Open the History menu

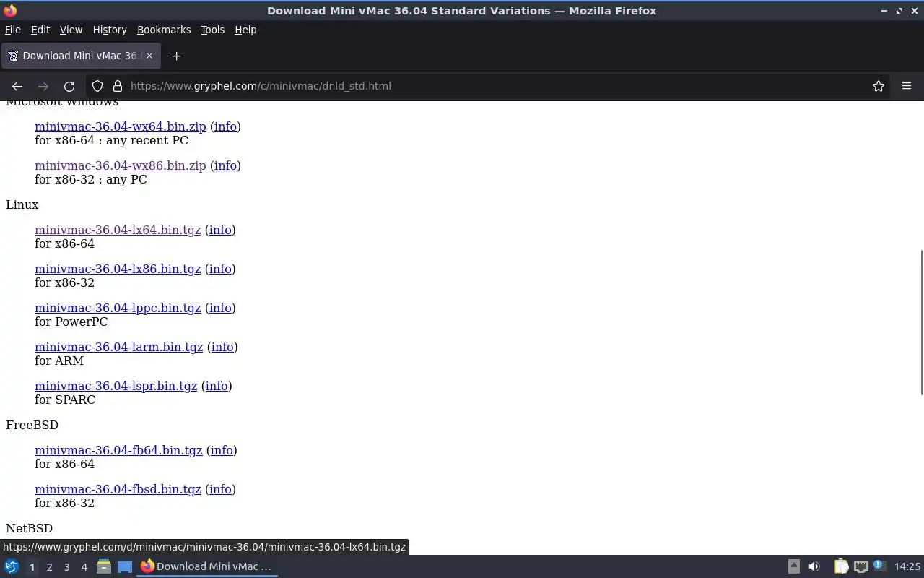pos(110,30)
